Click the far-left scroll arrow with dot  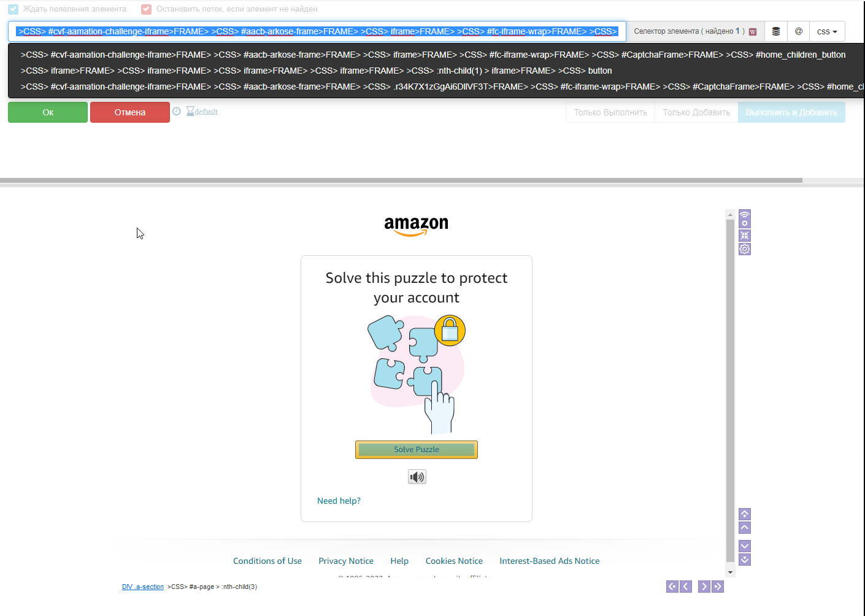tap(672, 587)
